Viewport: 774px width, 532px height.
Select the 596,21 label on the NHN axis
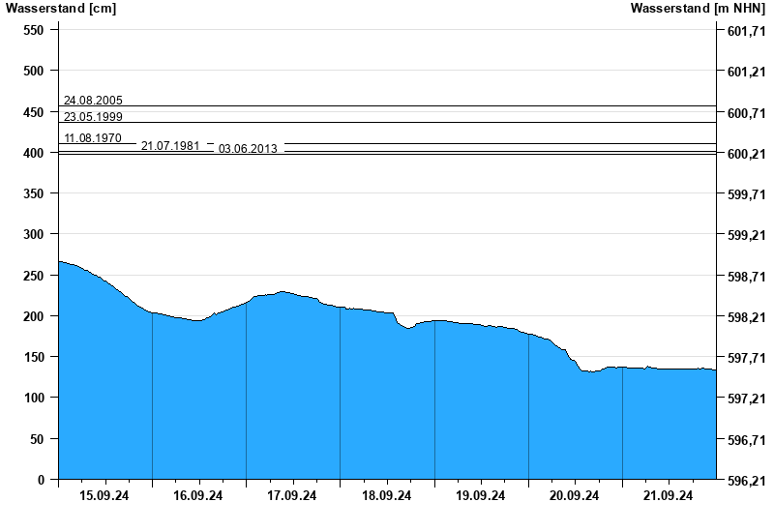[746, 481]
